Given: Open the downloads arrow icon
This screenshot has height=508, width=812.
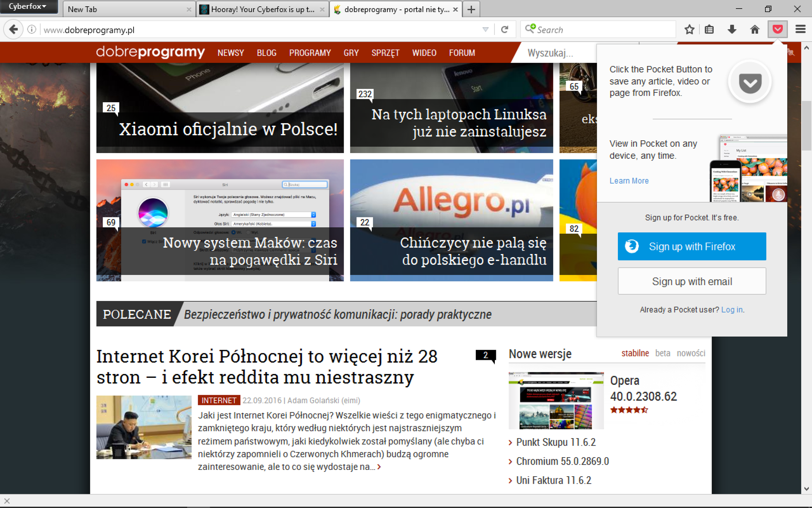Looking at the screenshot, I should point(732,30).
